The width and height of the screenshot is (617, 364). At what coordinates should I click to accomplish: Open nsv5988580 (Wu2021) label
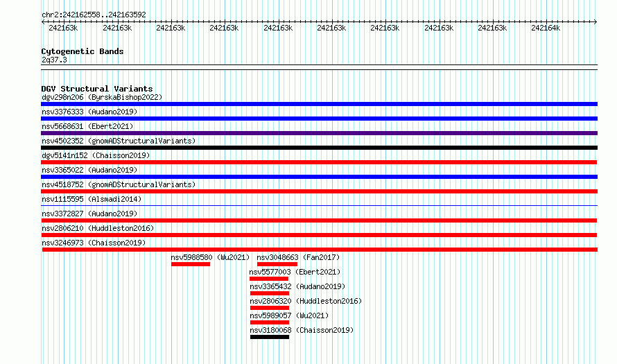pyautogui.click(x=210, y=257)
